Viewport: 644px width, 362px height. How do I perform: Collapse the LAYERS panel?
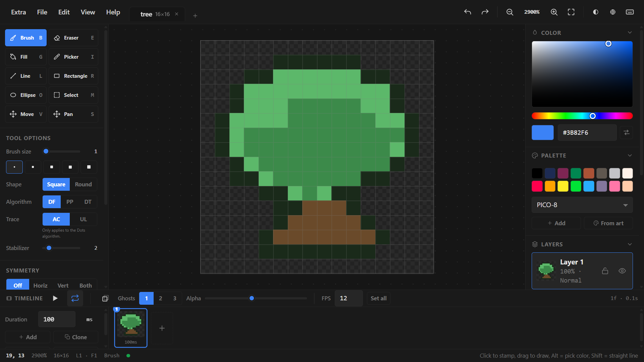tap(630, 244)
